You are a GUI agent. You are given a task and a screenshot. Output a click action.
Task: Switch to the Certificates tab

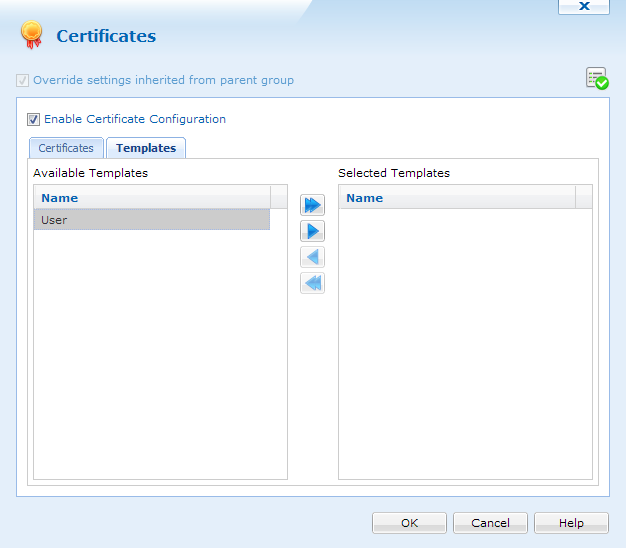pos(66,148)
